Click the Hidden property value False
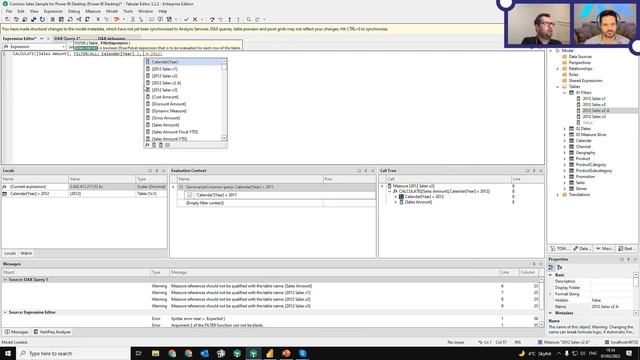 pyautogui.click(x=611, y=300)
